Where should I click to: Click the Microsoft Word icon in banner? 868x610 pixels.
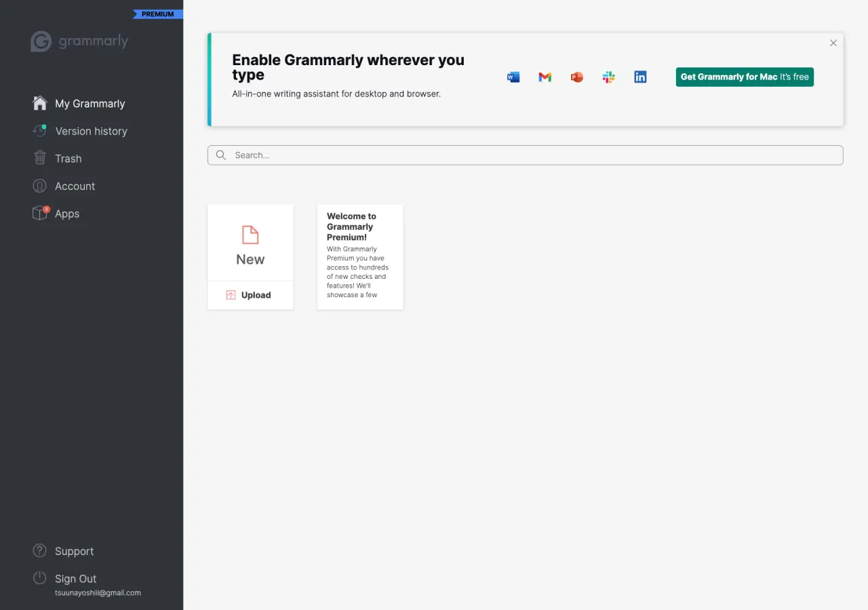coord(513,77)
